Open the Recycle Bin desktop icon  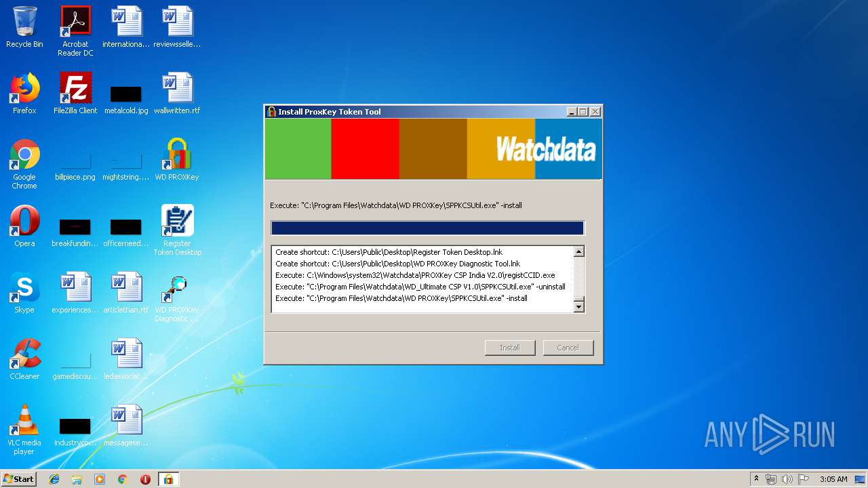click(x=24, y=27)
